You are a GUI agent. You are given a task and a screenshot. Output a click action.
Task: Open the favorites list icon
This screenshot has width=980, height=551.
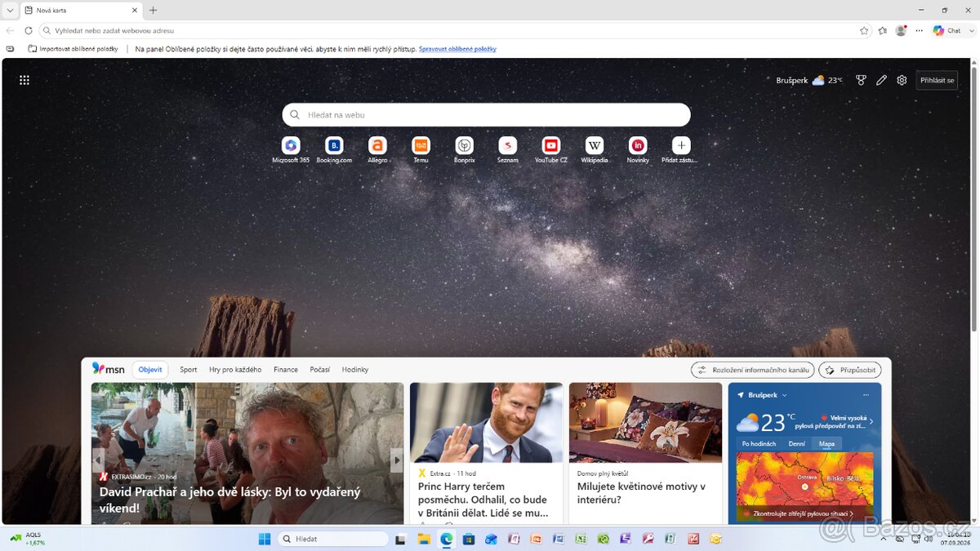tap(883, 30)
